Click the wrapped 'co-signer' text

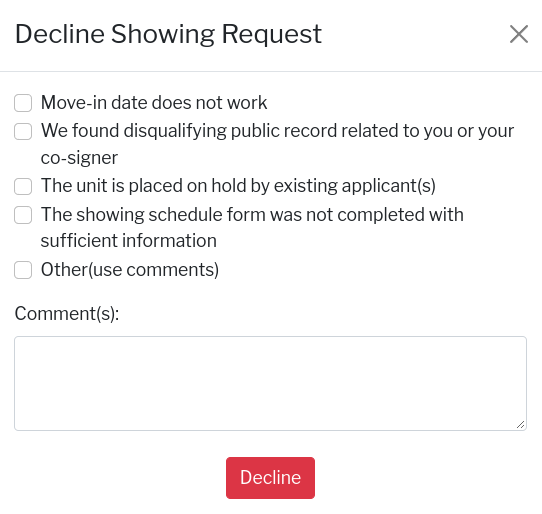(x=79, y=158)
